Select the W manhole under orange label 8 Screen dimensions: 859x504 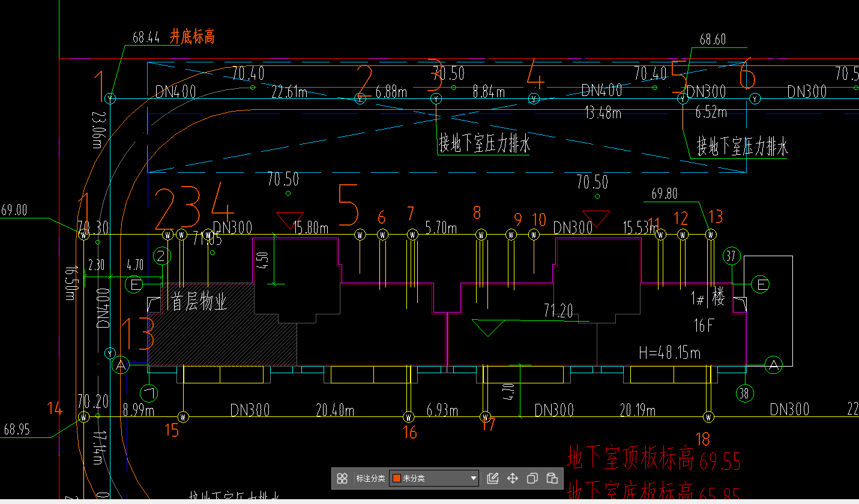(x=481, y=235)
